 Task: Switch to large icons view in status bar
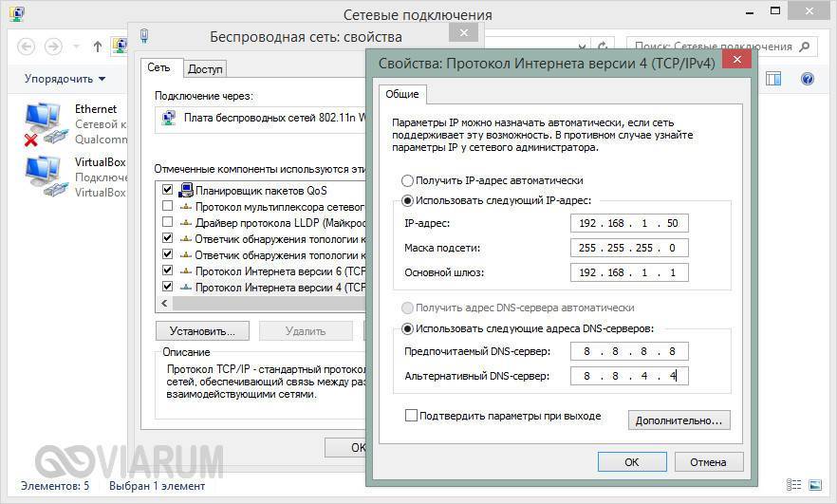point(815,485)
